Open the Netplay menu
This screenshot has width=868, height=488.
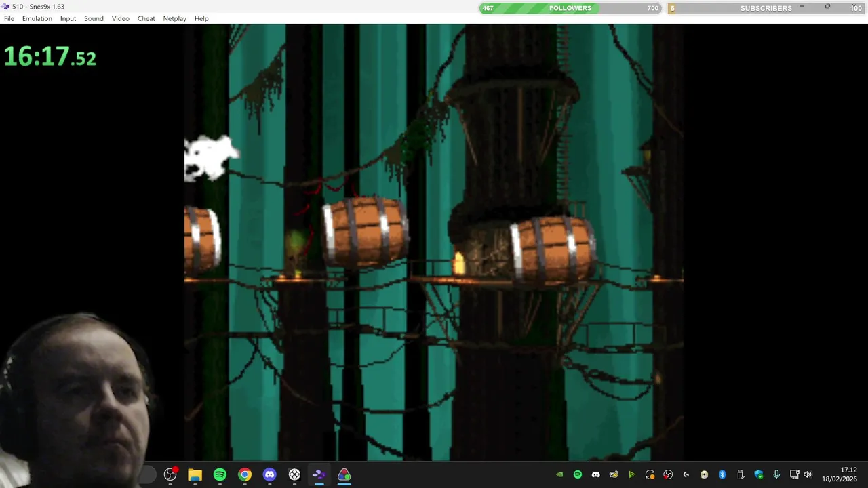coord(174,18)
